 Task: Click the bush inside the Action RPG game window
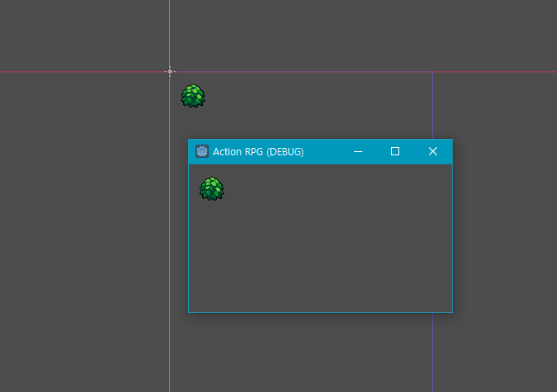(212, 189)
